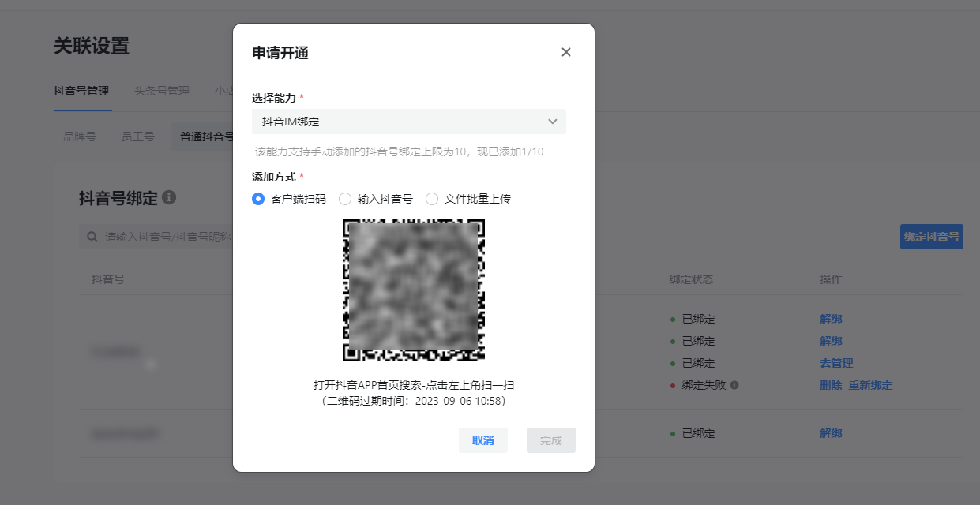Select the 客户端扫码 radio option
This screenshot has height=505, width=980.
[258, 199]
